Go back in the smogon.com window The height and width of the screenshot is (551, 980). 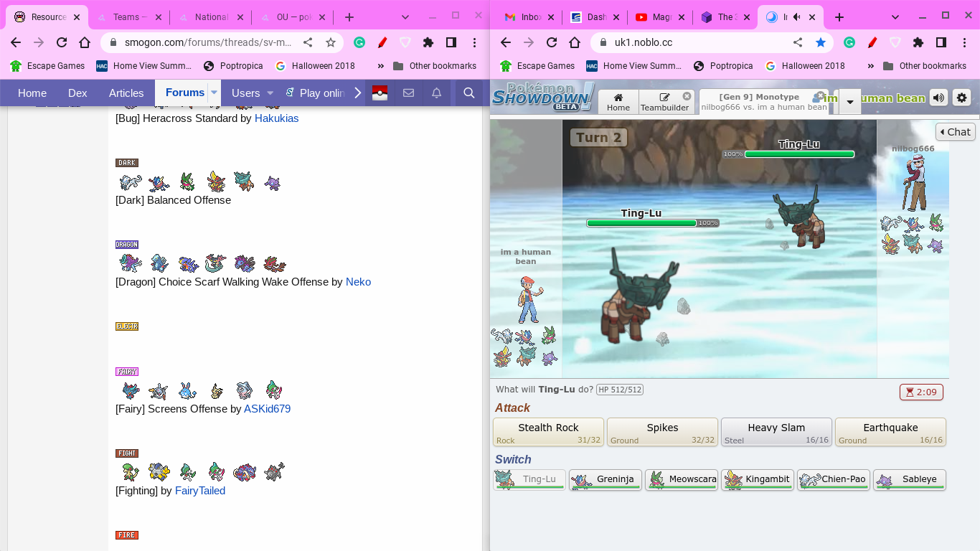click(x=16, y=42)
